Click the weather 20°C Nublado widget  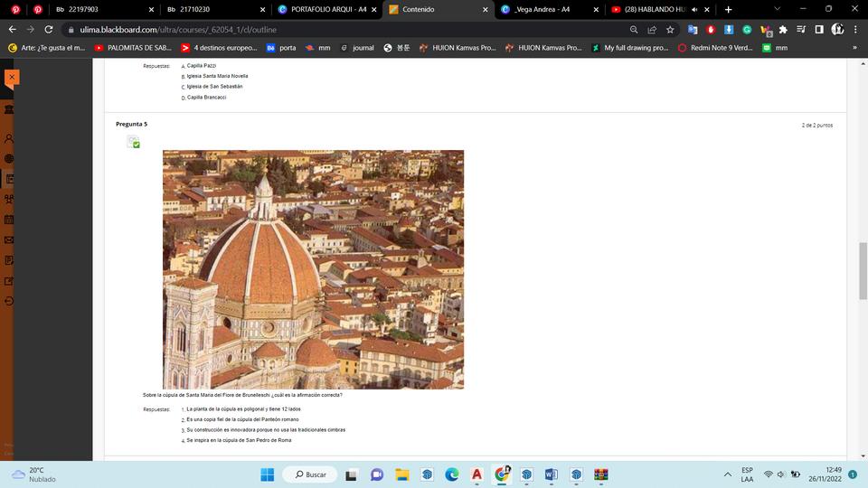pos(33,474)
